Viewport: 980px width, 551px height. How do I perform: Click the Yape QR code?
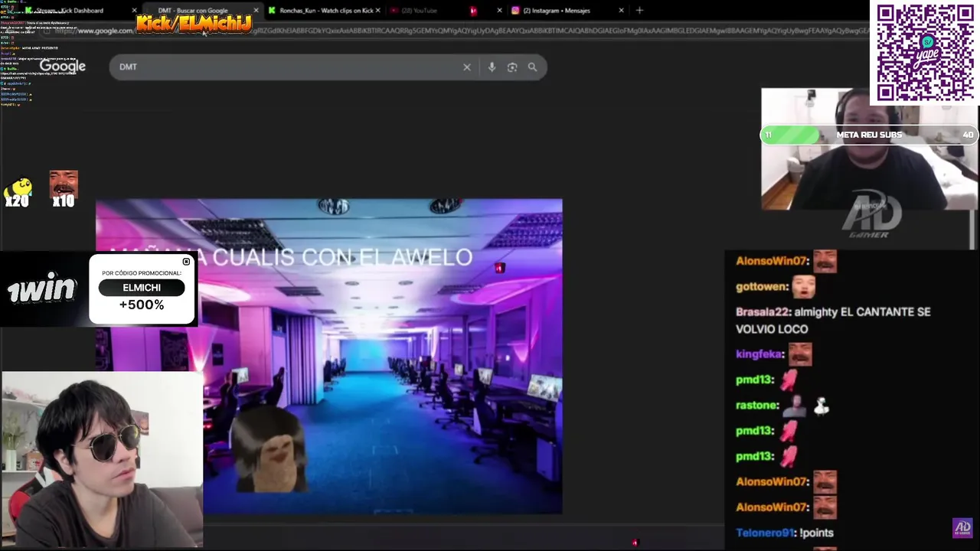(925, 52)
